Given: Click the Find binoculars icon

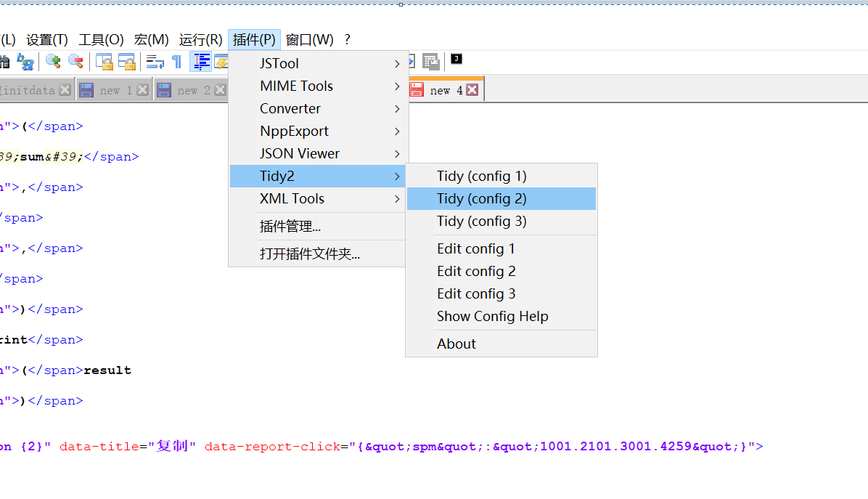Looking at the screenshot, I should click(x=4, y=62).
